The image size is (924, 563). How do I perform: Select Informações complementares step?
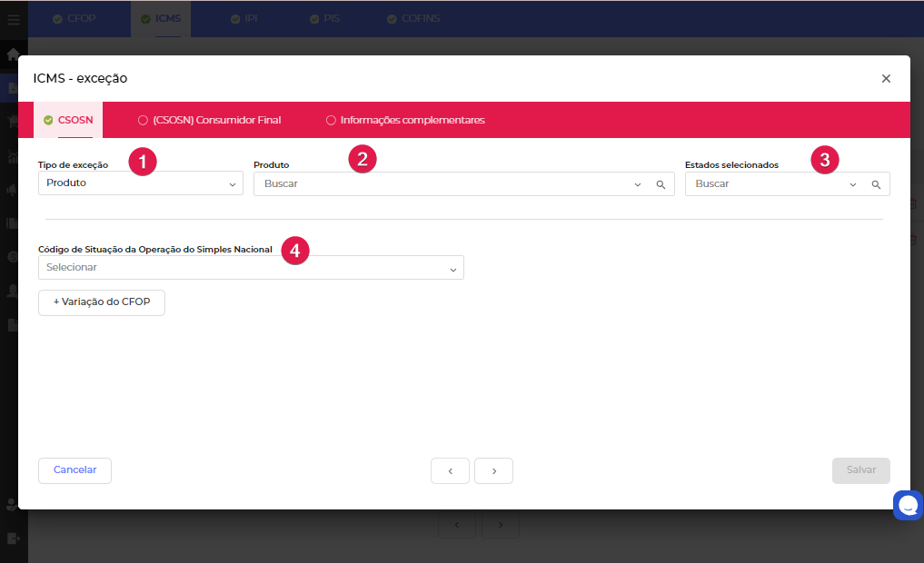click(405, 120)
